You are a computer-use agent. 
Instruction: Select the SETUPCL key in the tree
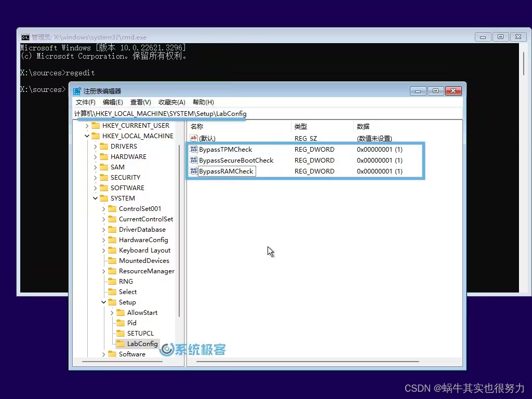[140, 333]
